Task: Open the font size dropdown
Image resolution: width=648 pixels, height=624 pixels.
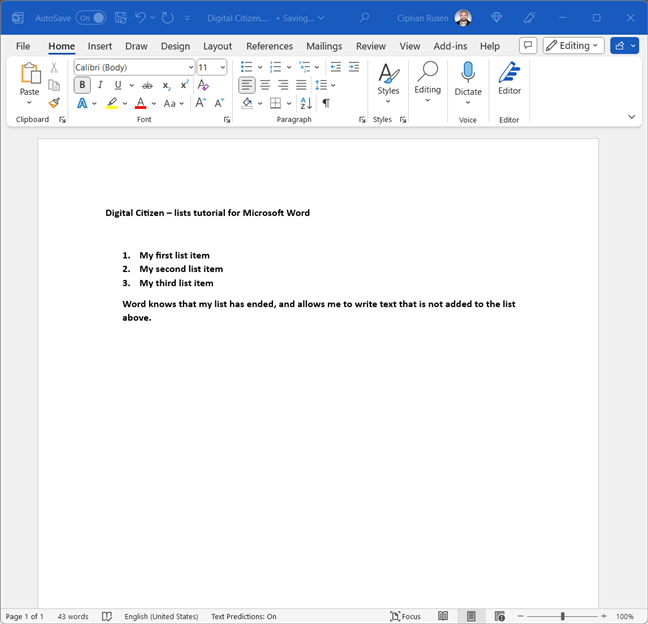Action: 222,67
